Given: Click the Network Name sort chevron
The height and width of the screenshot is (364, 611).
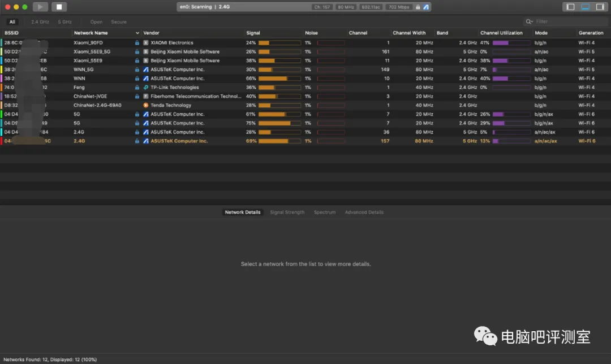Looking at the screenshot, I should point(137,33).
